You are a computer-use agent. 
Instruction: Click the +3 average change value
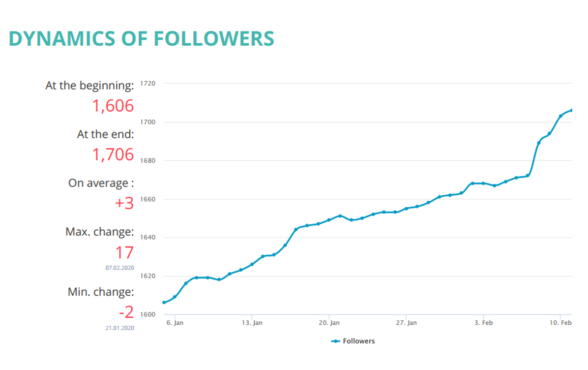[x=124, y=203]
